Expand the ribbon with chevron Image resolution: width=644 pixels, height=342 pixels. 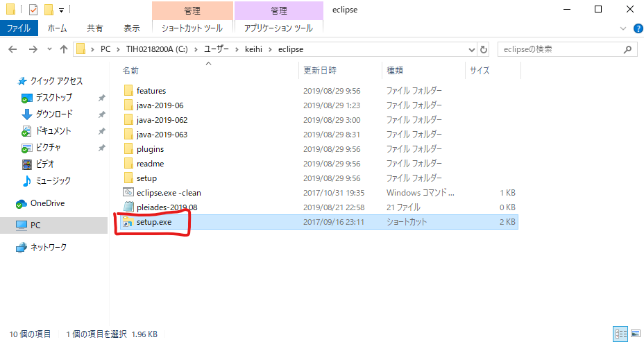coord(623,28)
